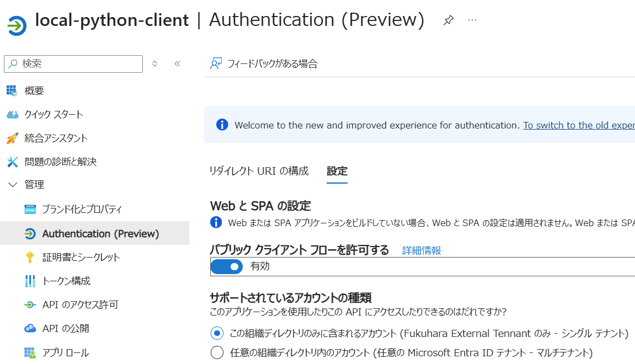The width and height of the screenshot is (635, 364).
Task: Click the 問題の診断と解決 wrench icon
Action: 13,162
